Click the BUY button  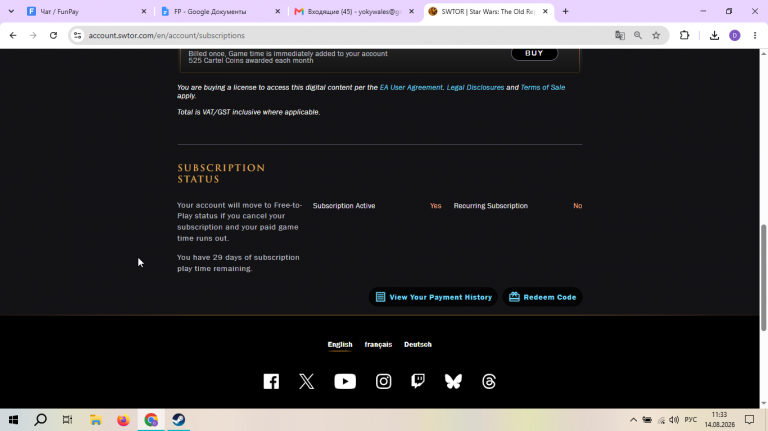coord(534,53)
